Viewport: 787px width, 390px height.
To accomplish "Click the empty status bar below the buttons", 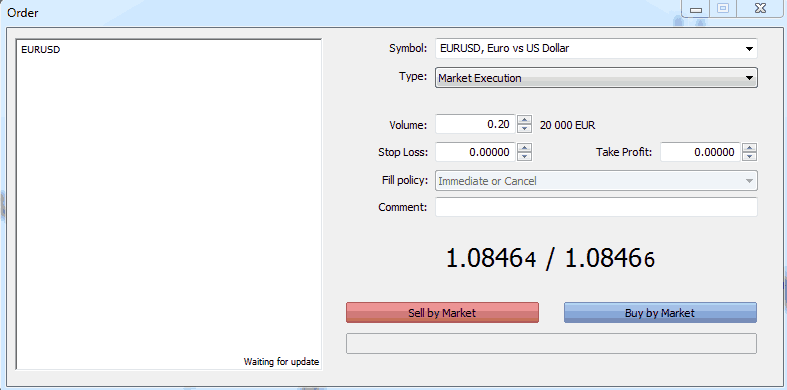I will tap(551, 343).
